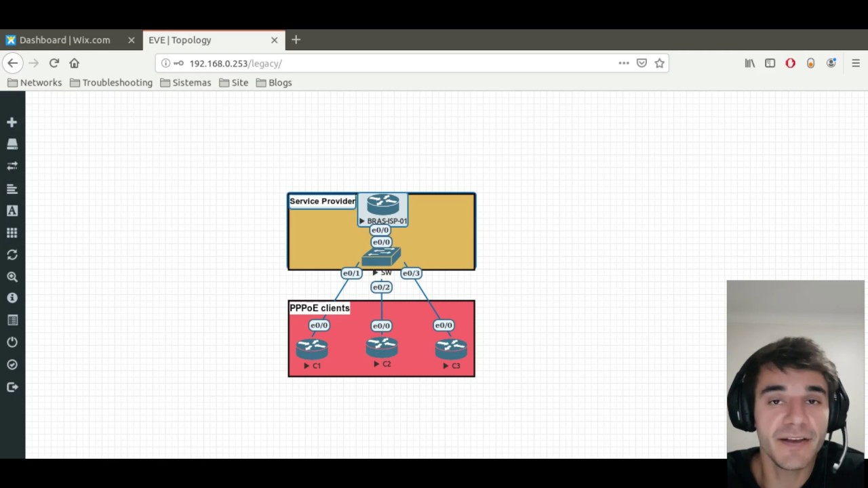Go to the browser Home page
This screenshot has height=488, width=868.
(75, 63)
